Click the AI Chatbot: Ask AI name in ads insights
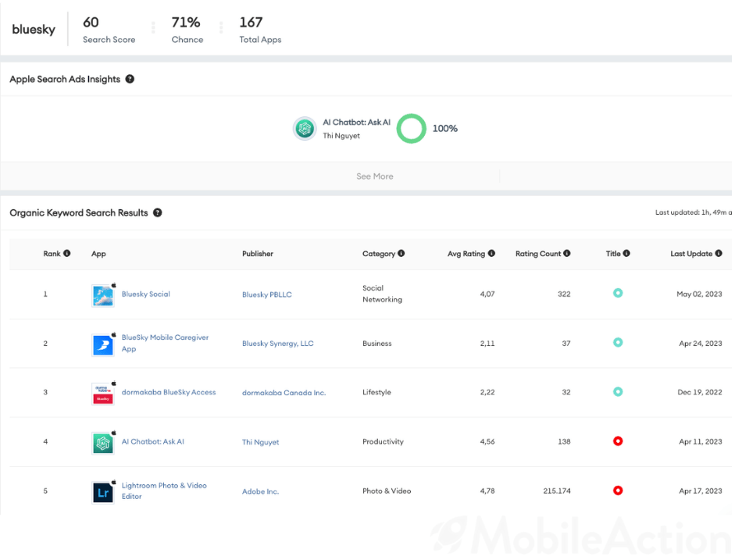Screen dimensions: 735x560 (x=356, y=123)
